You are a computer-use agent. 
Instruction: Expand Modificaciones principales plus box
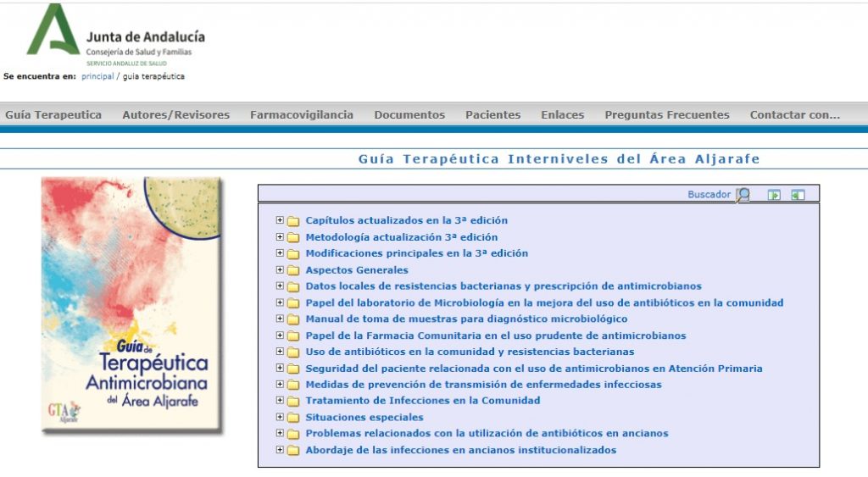pos(280,252)
